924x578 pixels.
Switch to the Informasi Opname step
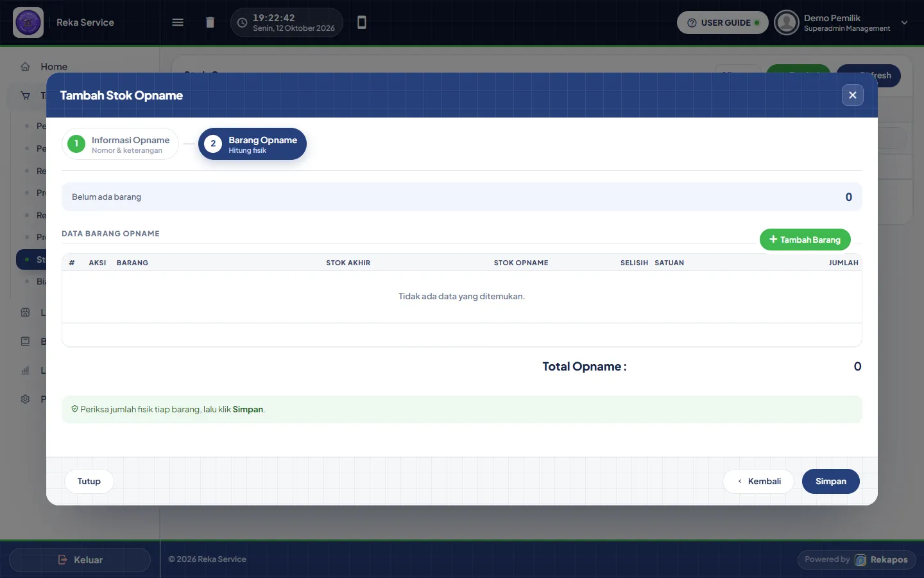pyautogui.click(x=120, y=144)
